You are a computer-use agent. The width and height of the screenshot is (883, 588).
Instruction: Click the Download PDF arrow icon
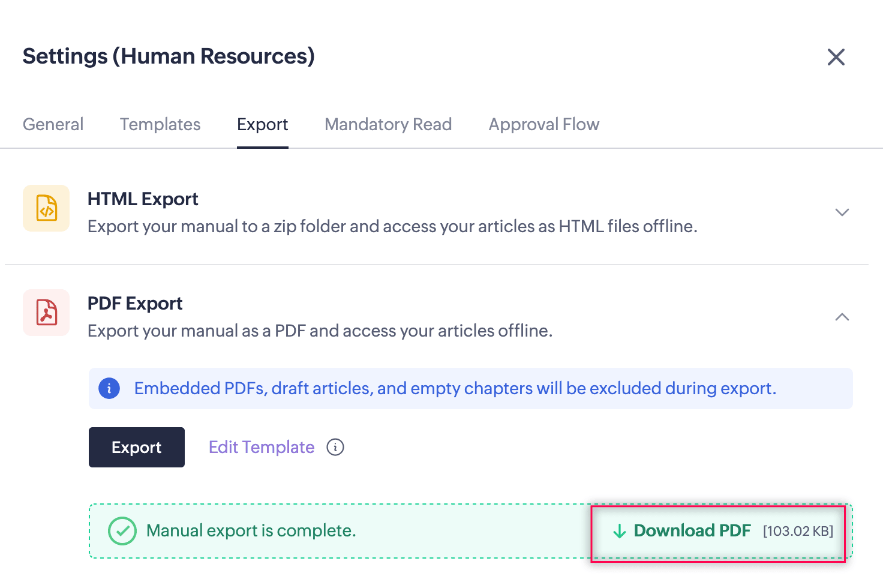pyautogui.click(x=619, y=531)
